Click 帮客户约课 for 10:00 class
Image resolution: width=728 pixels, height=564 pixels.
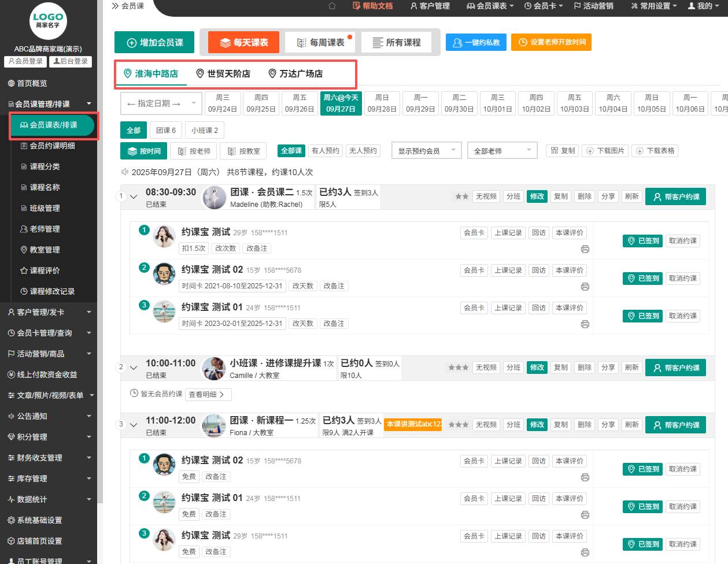pos(675,368)
